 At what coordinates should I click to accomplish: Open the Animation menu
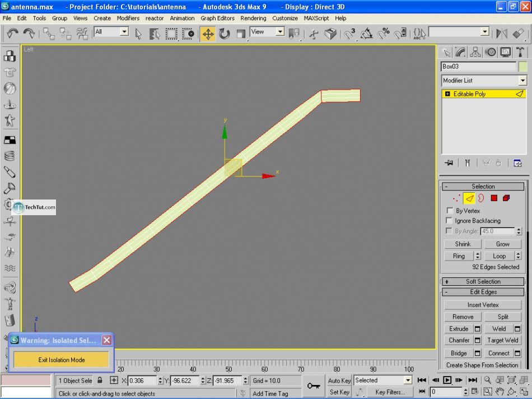point(182,18)
